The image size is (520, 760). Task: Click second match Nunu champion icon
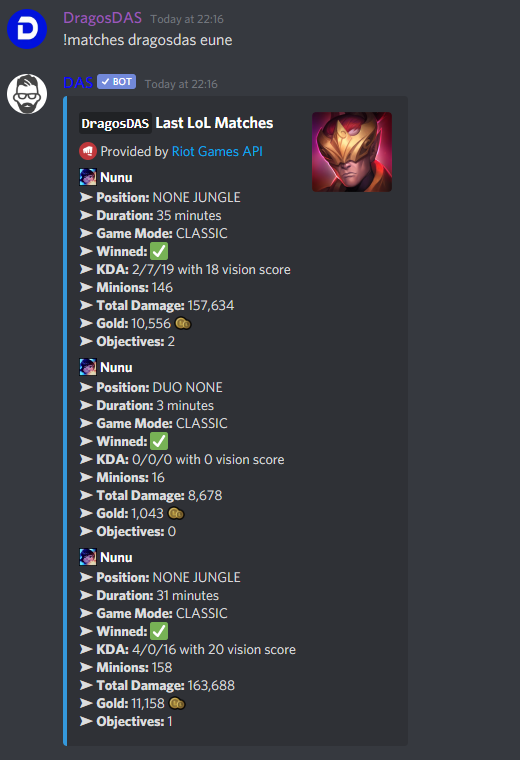point(88,367)
